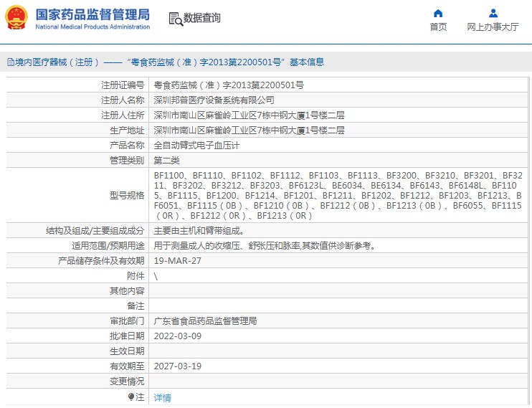Image resolution: width=532 pixels, height=408 pixels.
Task: Click expiry date 2027-03-19
Action: pyautogui.click(x=177, y=366)
